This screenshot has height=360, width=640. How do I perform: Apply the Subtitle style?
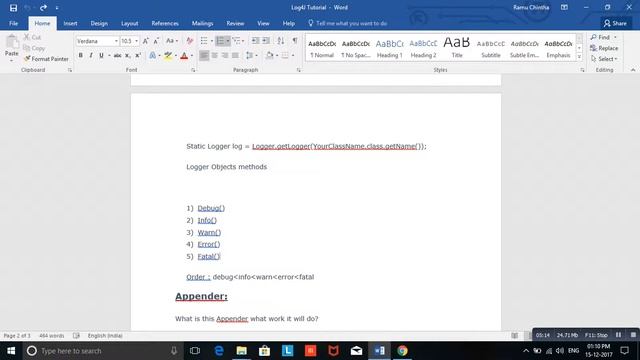pyautogui.click(x=491, y=49)
